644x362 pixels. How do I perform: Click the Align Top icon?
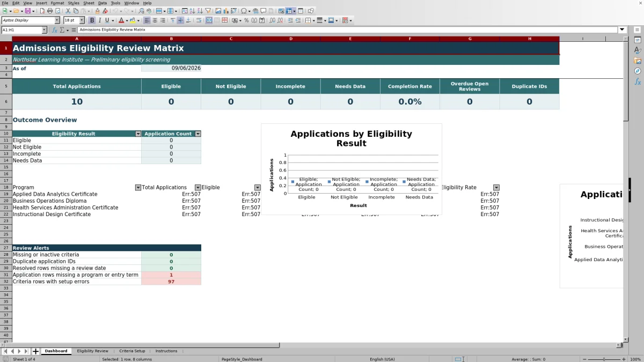click(173, 20)
